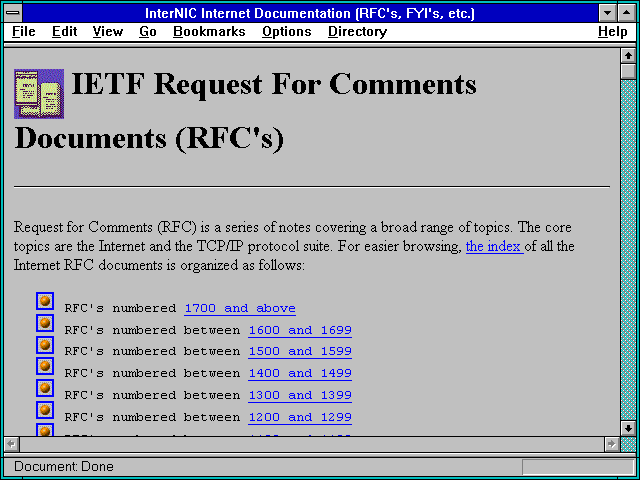Open the '1400 and 1499' RFC link

(300, 373)
